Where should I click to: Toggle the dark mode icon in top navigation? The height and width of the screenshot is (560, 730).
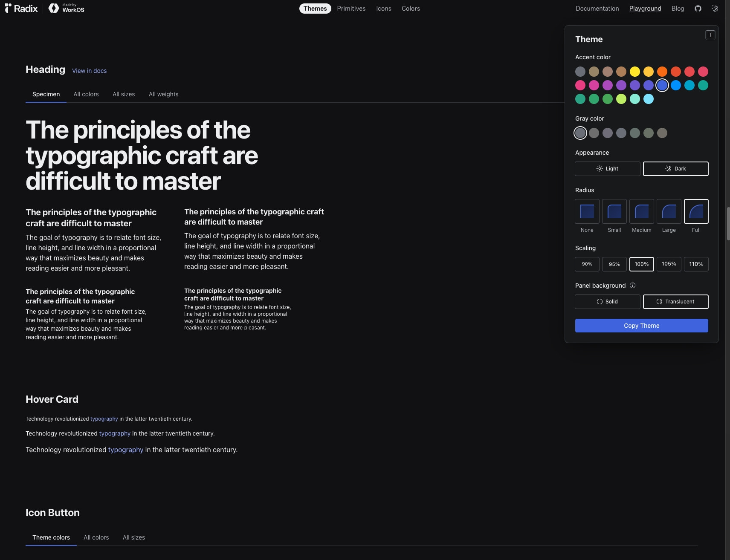click(715, 9)
